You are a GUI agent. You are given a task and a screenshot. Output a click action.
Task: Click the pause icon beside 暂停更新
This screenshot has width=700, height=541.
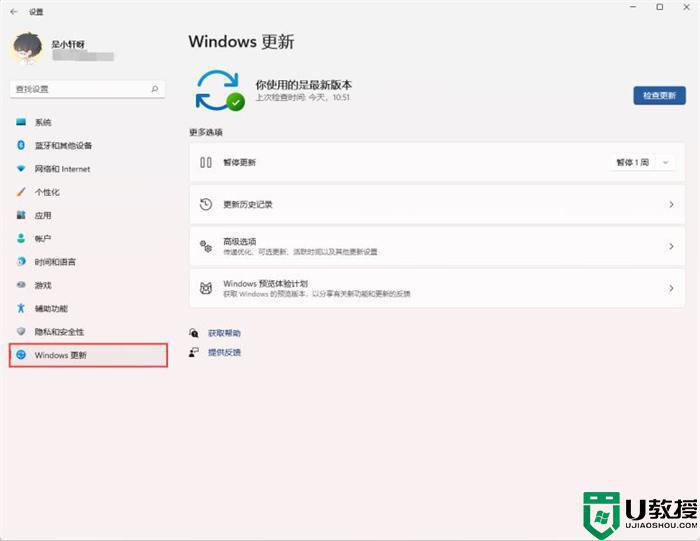[x=206, y=162]
